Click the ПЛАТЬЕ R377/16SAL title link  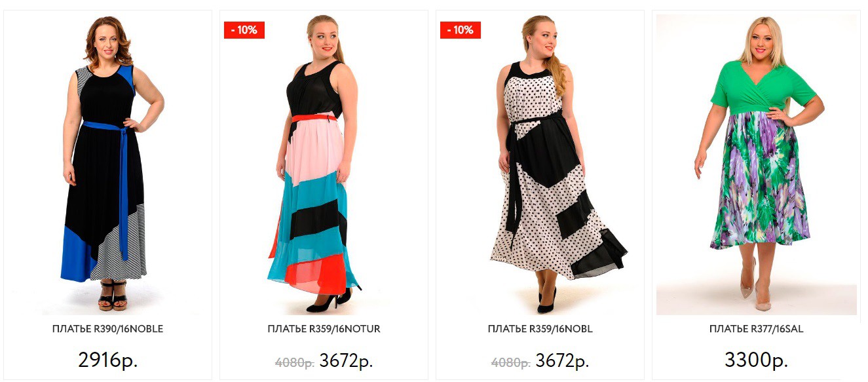757,329
